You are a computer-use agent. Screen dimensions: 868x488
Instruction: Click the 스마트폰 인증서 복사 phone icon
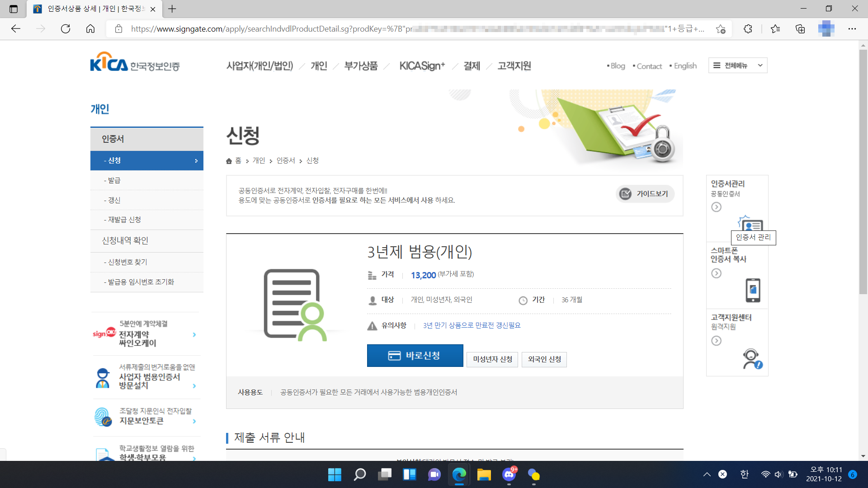753,290
